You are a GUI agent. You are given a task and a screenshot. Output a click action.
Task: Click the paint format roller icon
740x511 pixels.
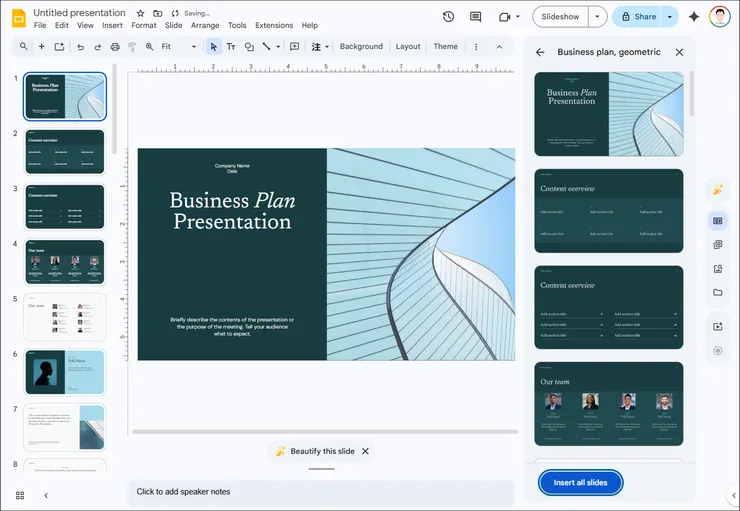pyautogui.click(x=132, y=47)
